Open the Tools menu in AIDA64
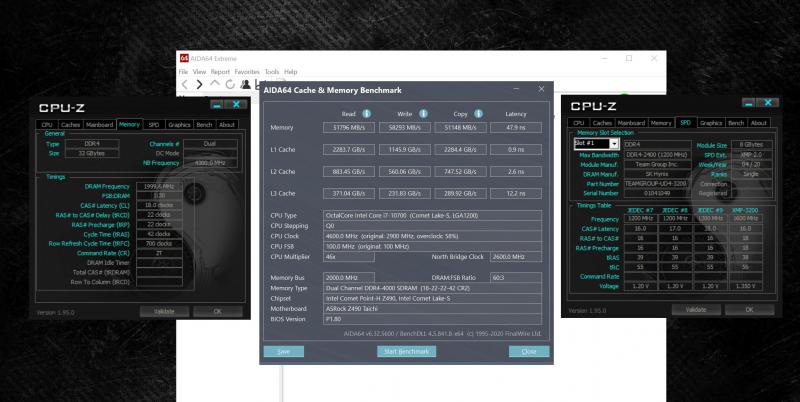The image size is (800, 402). 272,72
